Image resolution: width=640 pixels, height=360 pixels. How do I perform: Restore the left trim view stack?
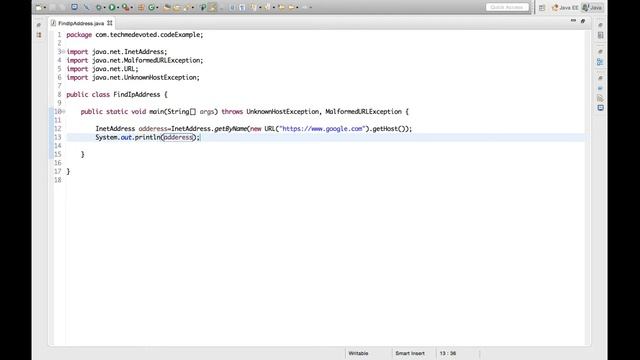(x=39, y=25)
